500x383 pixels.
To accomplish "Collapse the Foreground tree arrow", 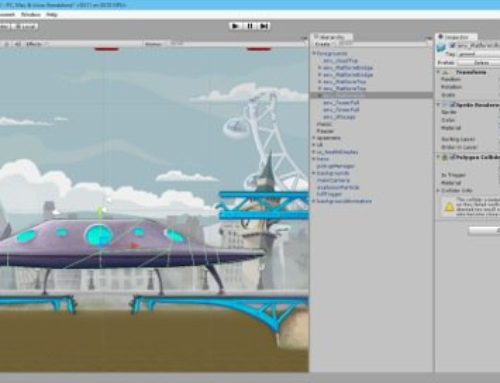I will (314, 53).
